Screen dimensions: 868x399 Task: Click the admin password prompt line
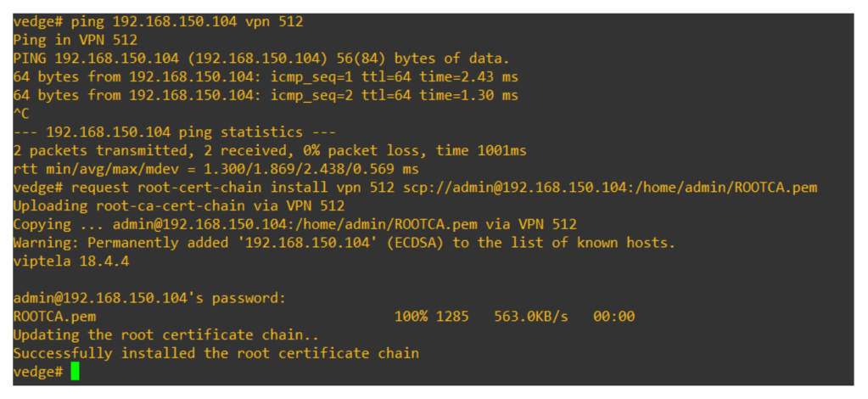[x=149, y=298]
